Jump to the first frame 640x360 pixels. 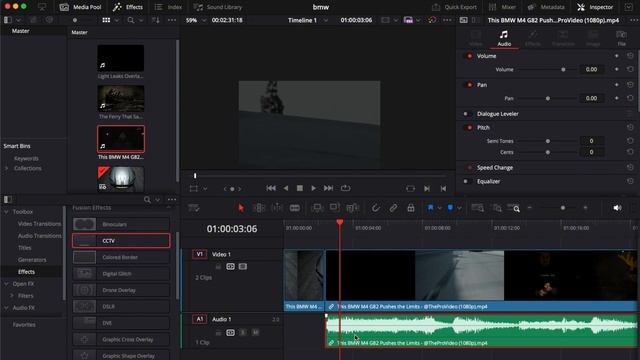(x=271, y=188)
